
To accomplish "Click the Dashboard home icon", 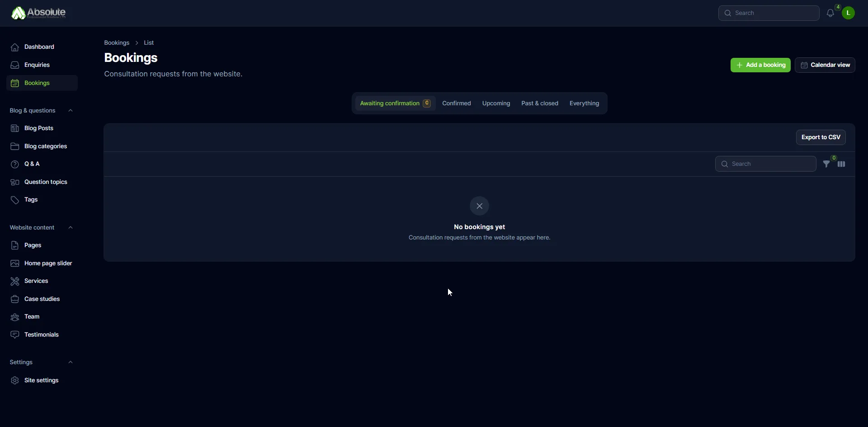I will point(15,47).
